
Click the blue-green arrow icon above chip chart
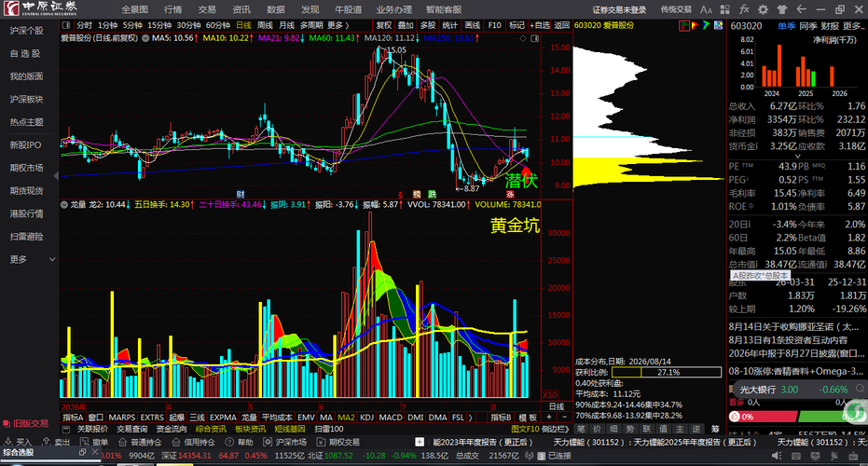point(707,25)
